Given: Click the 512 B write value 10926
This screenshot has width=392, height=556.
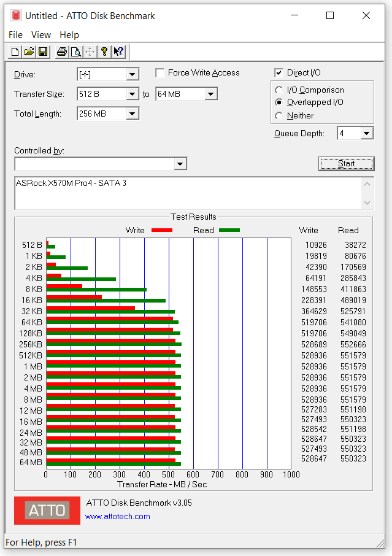Looking at the screenshot, I should point(316,245).
